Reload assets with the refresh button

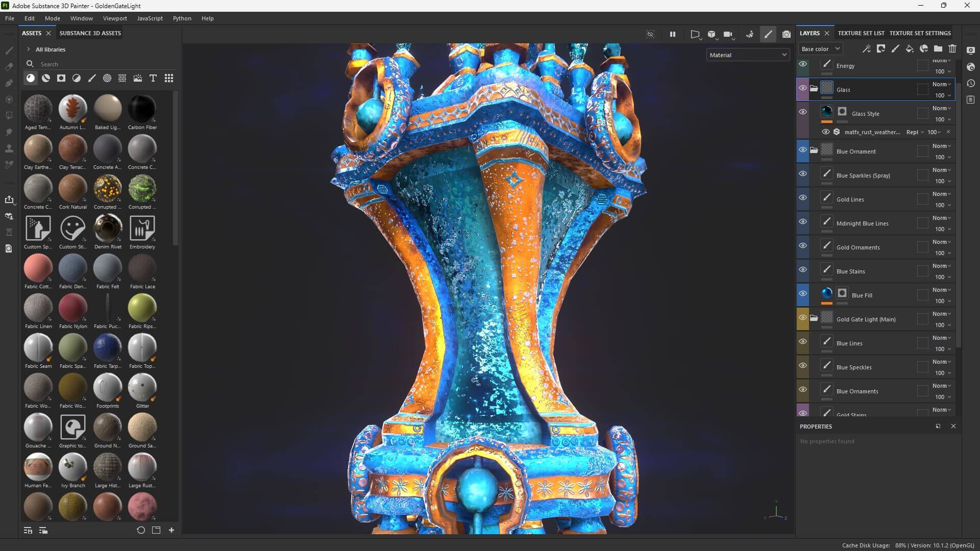click(x=141, y=530)
